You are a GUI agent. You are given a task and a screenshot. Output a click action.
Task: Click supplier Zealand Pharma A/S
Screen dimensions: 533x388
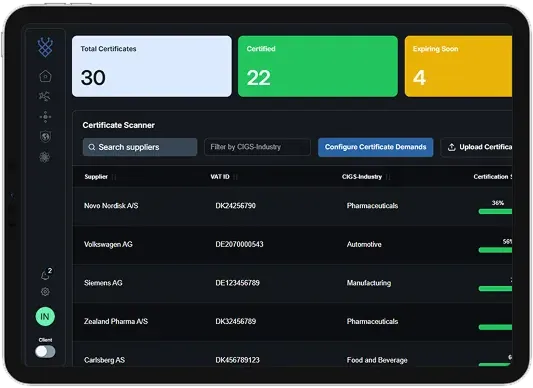116,321
